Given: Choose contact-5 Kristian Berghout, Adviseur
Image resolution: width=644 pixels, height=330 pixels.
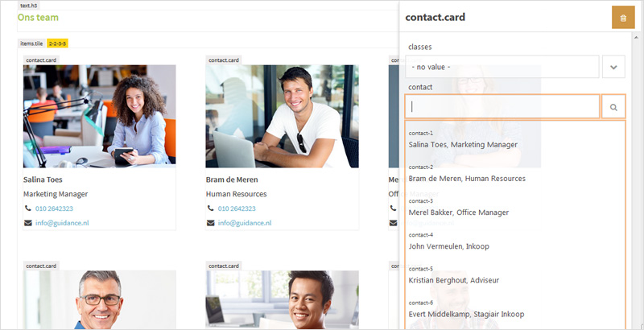Looking at the screenshot, I should coord(515,275).
